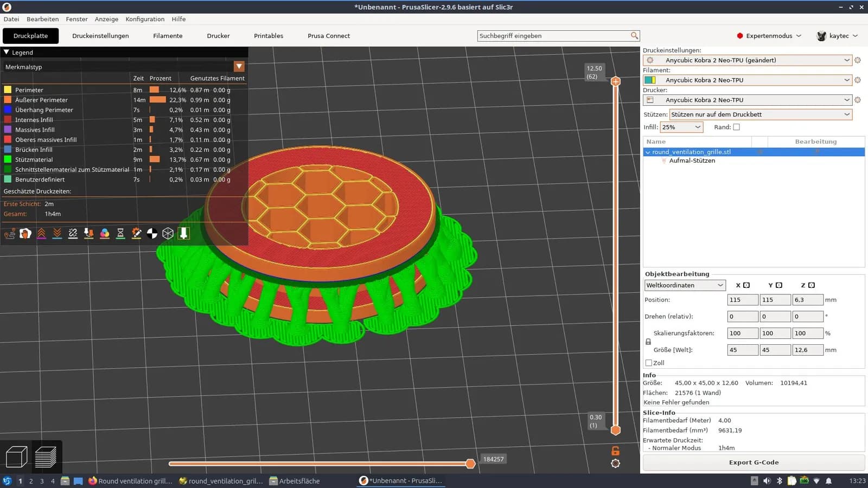Click the Position X input field
Image resolution: width=868 pixels, height=488 pixels.
(742, 300)
